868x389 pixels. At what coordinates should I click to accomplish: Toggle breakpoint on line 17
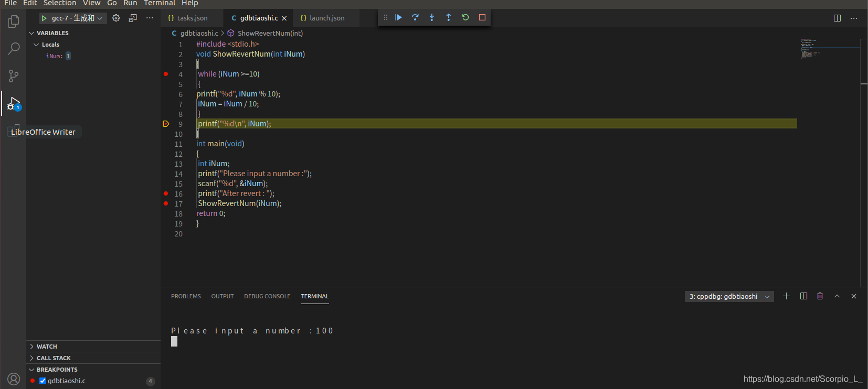pyautogui.click(x=166, y=203)
